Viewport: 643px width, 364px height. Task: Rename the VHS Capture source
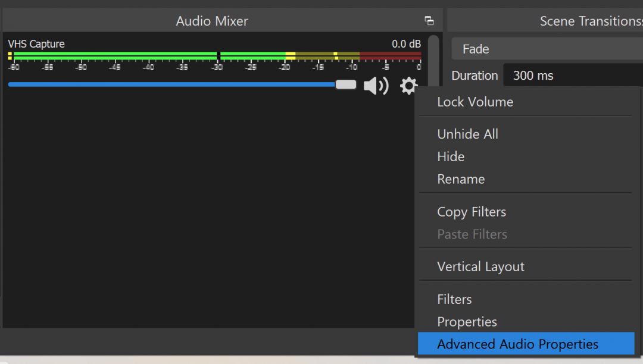point(461,179)
